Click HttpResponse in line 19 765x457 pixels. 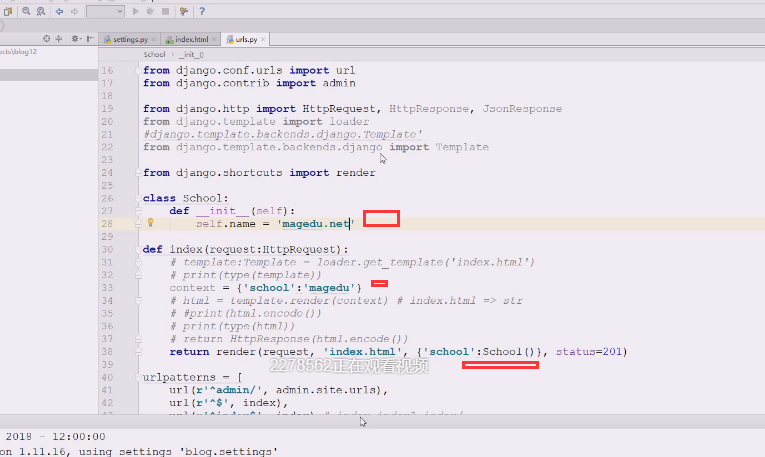click(429, 109)
